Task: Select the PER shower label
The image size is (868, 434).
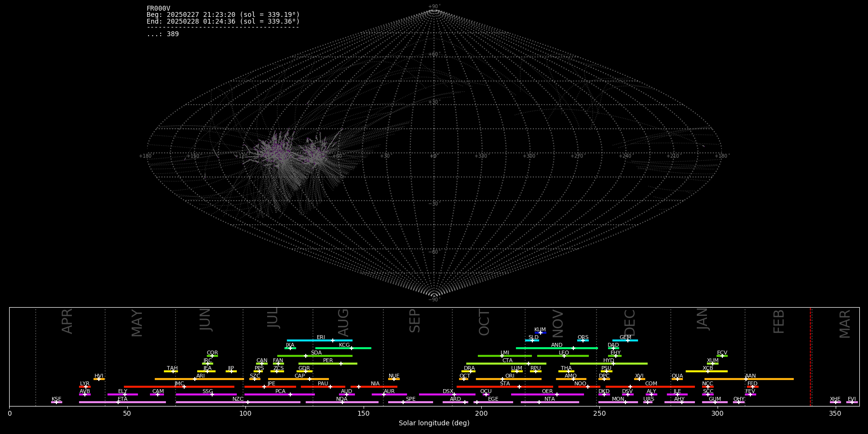Action: click(x=328, y=361)
